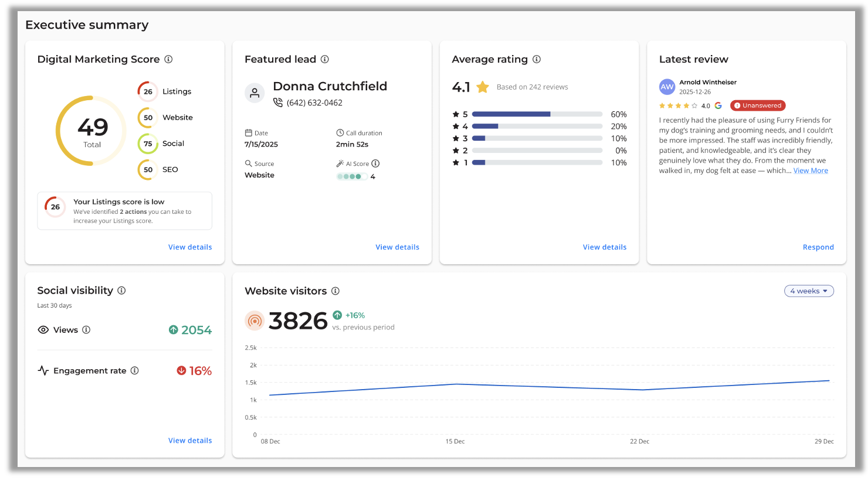The height and width of the screenshot is (484, 868).
Task: Click the Listings score is low notice
Action: (124, 211)
